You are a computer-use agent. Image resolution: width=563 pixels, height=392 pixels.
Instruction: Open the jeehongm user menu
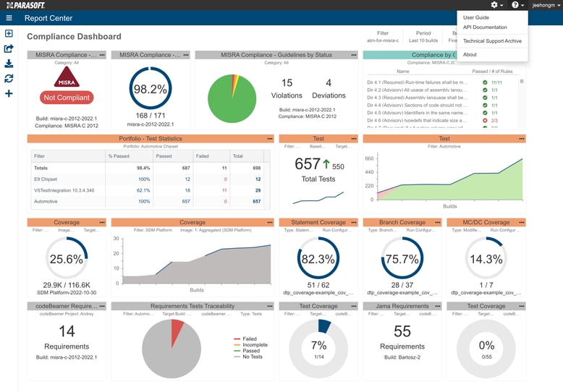(x=546, y=5)
